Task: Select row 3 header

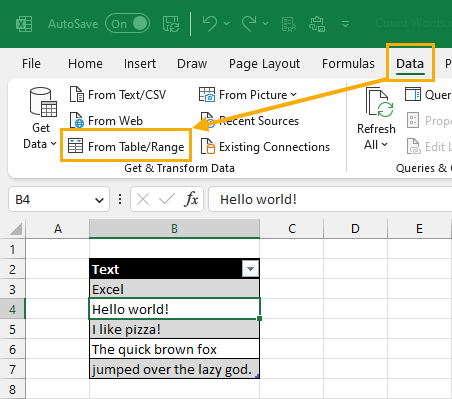Action: click(13, 289)
